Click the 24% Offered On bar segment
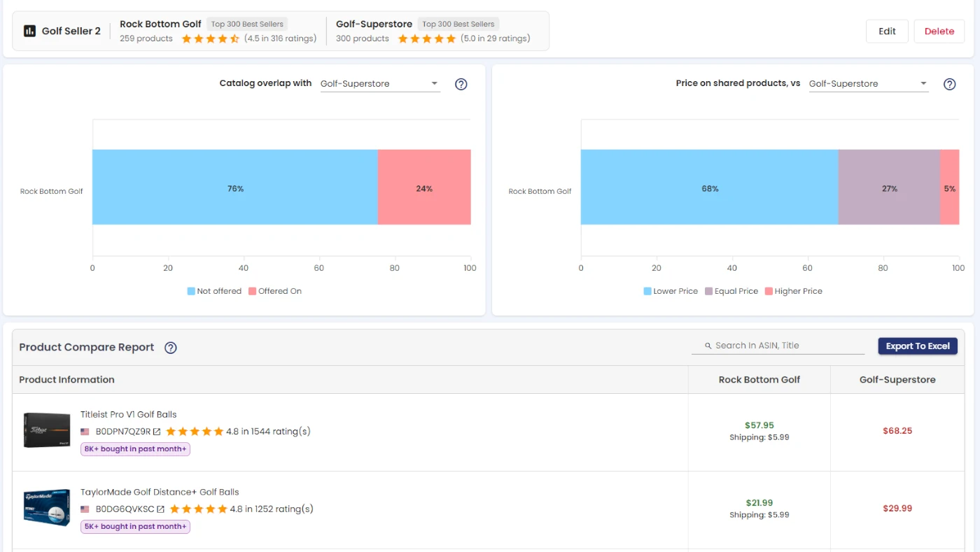Image resolution: width=980 pixels, height=552 pixels. (424, 187)
